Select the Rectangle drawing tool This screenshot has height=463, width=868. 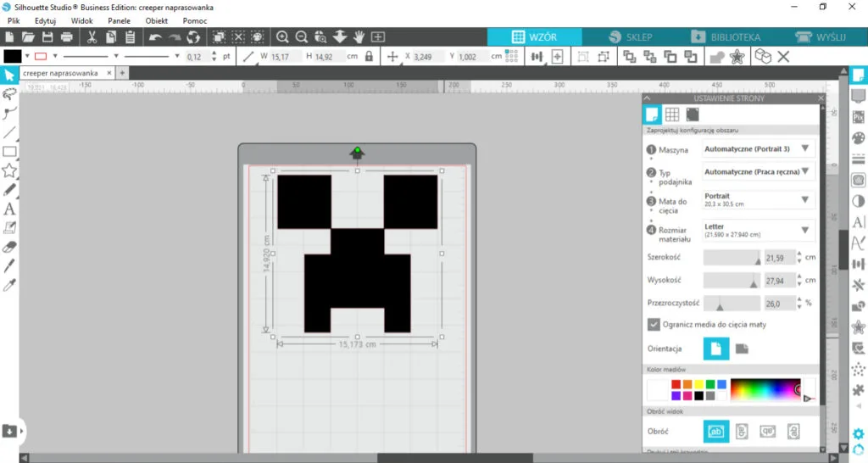9,152
